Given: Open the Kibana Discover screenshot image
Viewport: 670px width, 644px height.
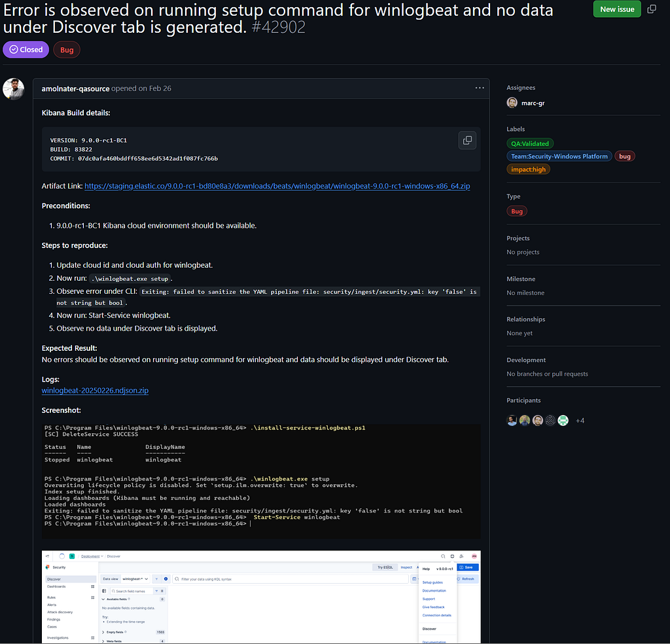Looking at the screenshot, I should (x=261, y=597).
